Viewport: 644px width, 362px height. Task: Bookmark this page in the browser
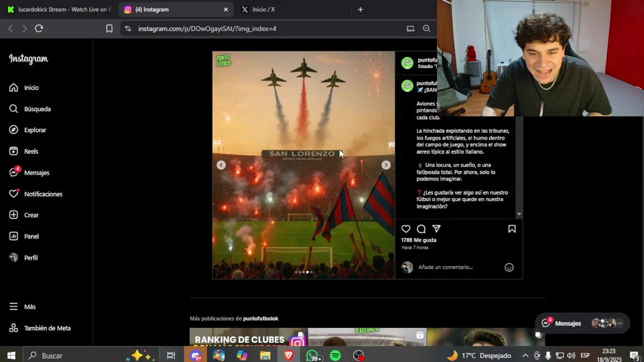[x=109, y=29]
